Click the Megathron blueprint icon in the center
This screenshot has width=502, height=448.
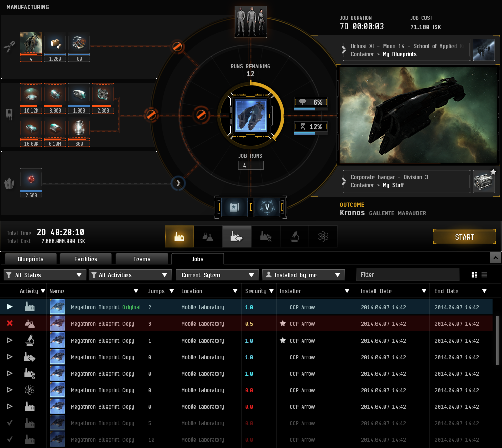[250, 116]
